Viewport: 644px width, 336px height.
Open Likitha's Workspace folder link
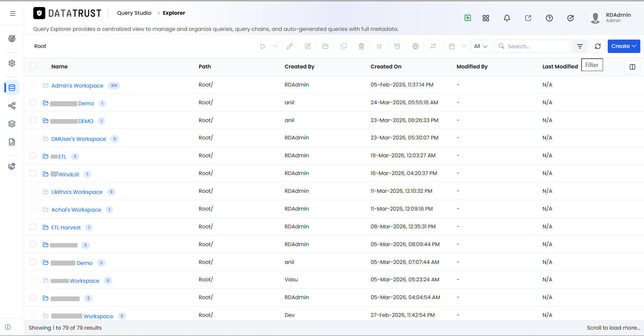(77, 192)
